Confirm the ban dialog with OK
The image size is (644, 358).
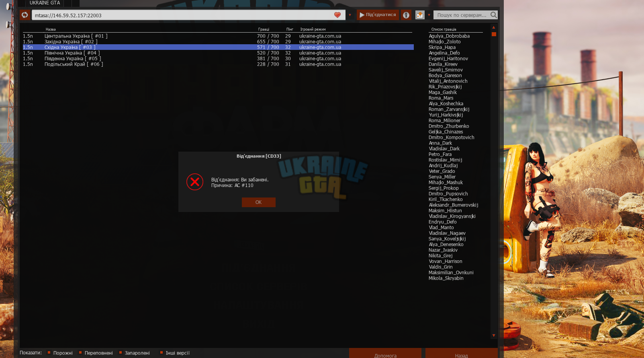tap(258, 202)
